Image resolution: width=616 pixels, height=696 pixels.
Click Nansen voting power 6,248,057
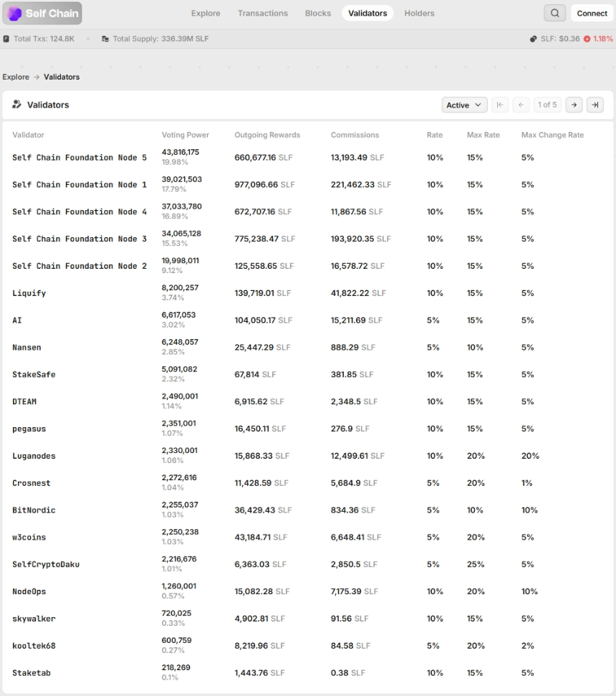[x=180, y=342]
